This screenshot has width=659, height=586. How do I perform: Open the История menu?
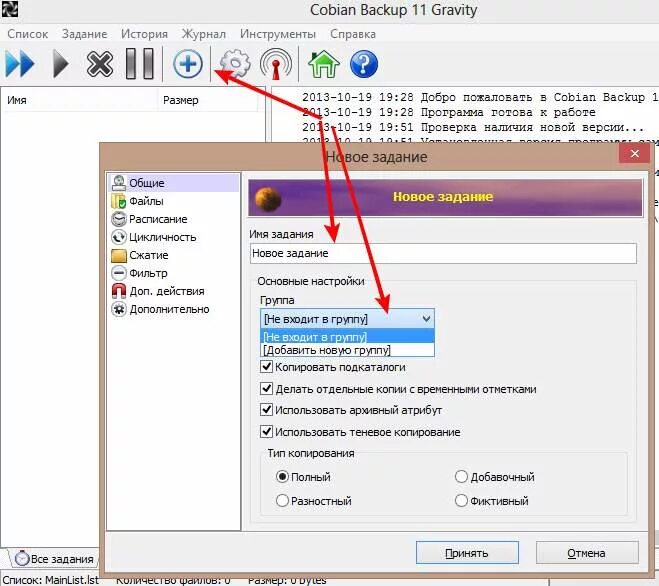(x=144, y=34)
